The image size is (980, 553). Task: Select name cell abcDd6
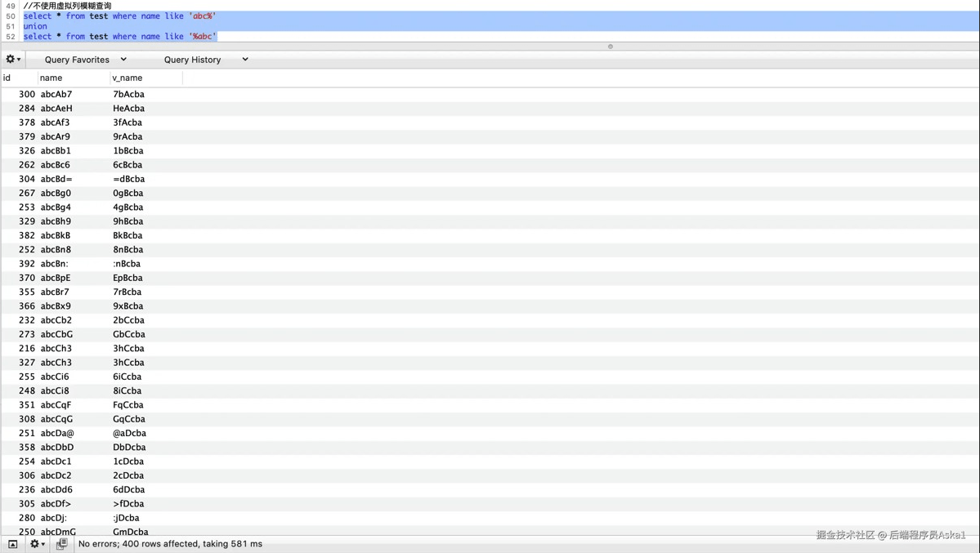[56, 489]
